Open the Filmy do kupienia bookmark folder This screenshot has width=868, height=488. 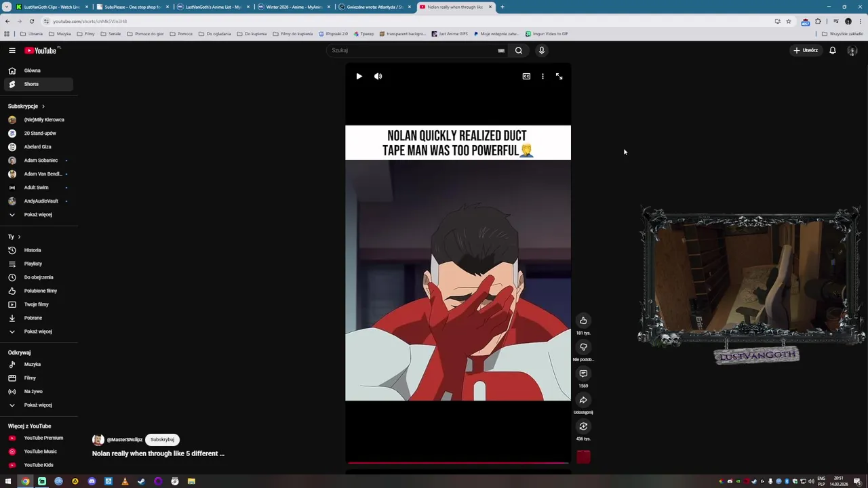click(x=292, y=34)
